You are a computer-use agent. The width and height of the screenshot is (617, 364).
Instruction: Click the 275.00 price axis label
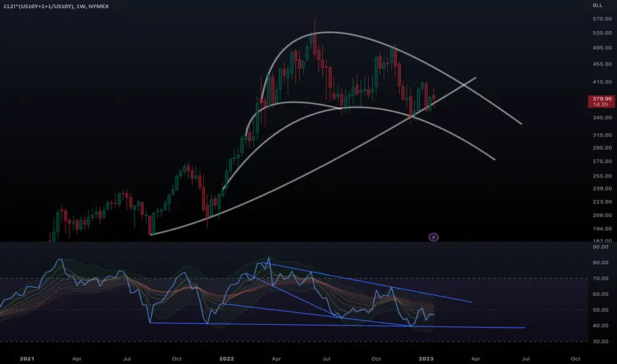tap(602, 161)
